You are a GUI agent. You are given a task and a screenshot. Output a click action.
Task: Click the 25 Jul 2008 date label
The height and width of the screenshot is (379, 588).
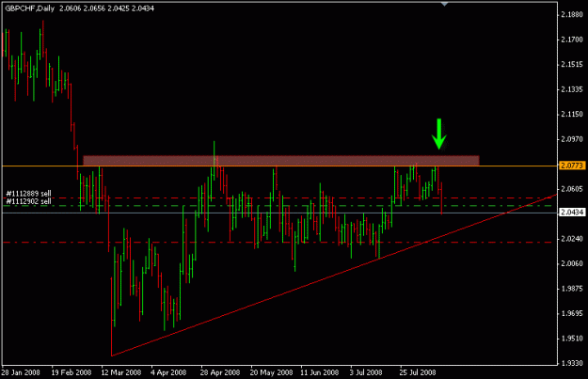coord(418,372)
